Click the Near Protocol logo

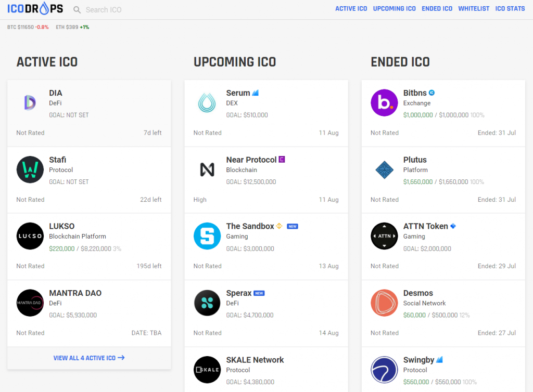pos(207,169)
